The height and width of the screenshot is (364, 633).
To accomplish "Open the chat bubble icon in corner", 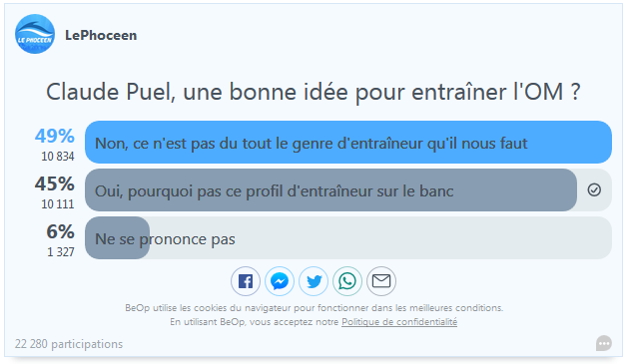I will [603, 343].
